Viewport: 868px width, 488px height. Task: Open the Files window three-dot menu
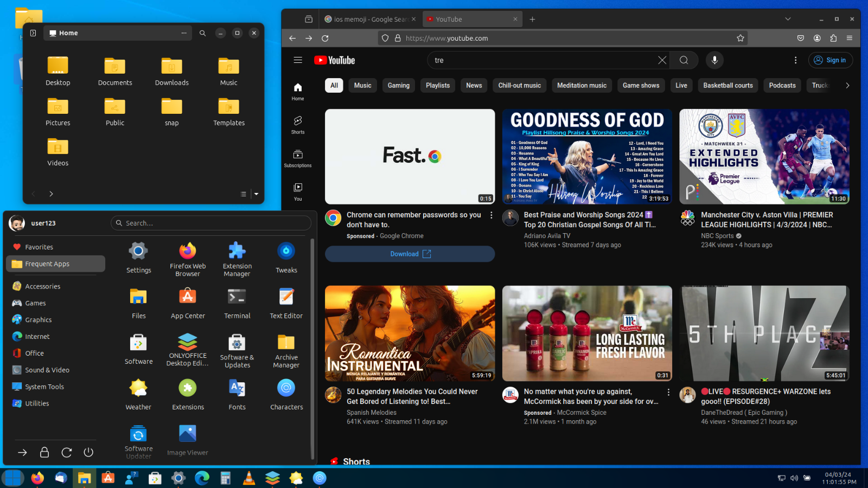pyautogui.click(x=184, y=33)
